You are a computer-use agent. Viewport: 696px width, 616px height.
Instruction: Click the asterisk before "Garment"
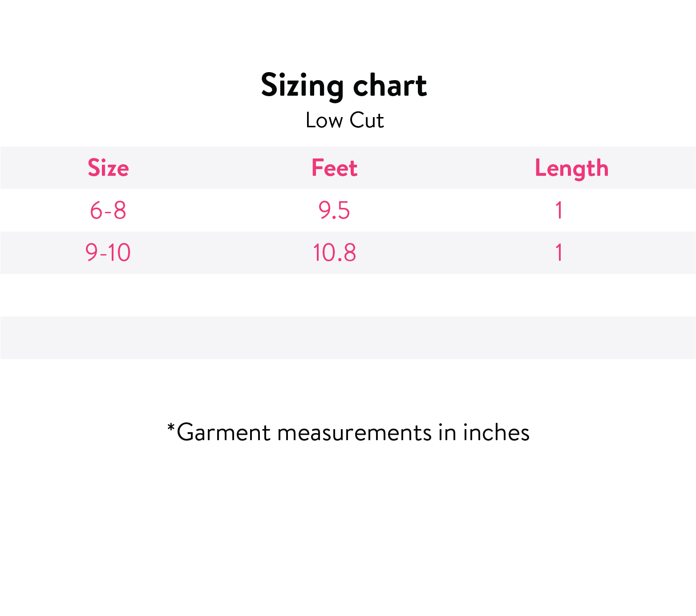[x=171, y=428]
